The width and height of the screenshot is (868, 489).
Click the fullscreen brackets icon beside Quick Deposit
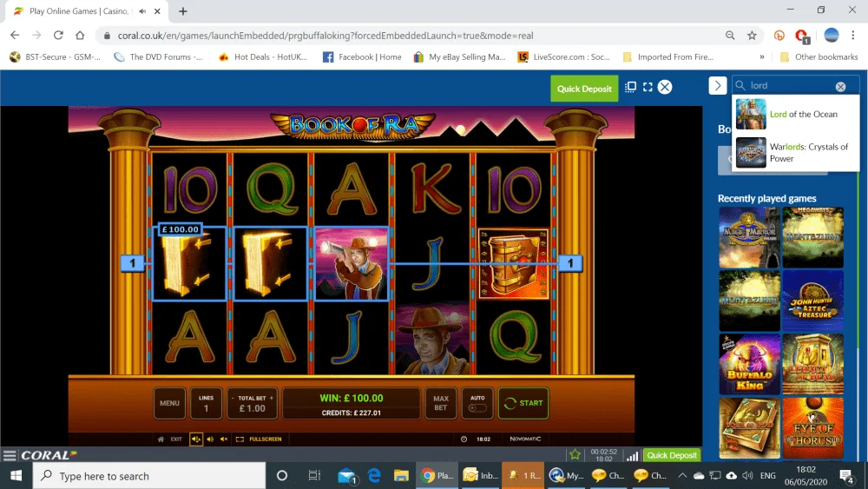pos(648,87)
